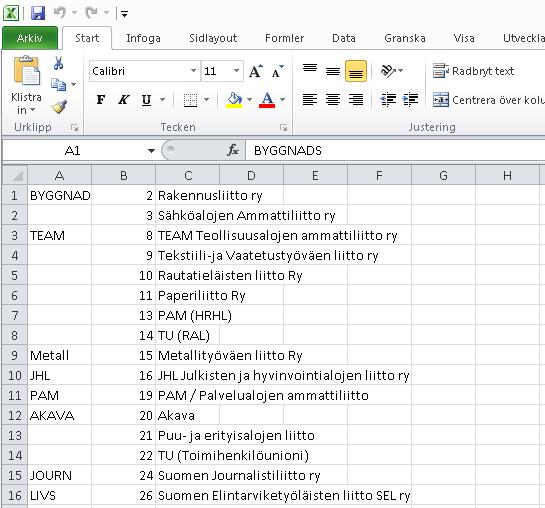Screen dimensions: 545x508
Task: Toggle bold with the F button
Action: pos(101,100)
